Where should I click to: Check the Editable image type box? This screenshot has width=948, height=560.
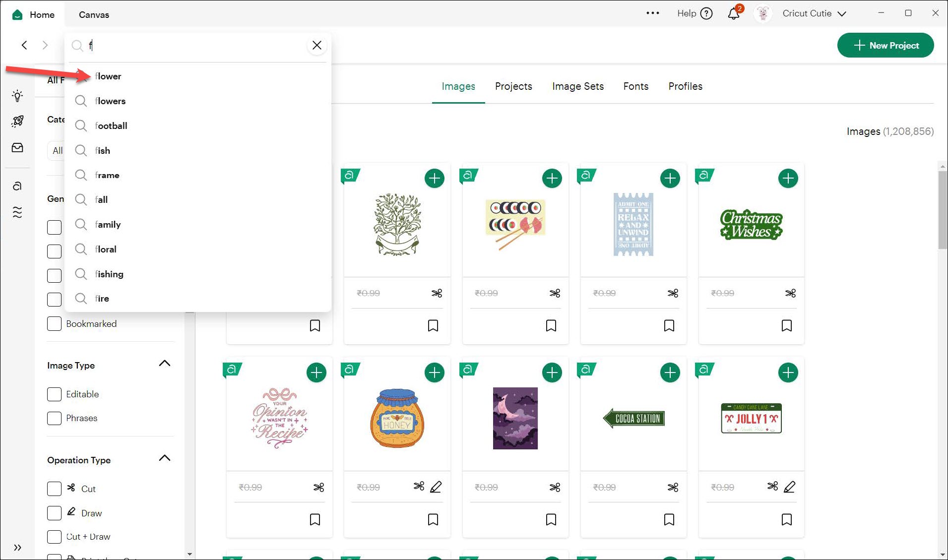pyautogui.click(x=54, y=394)
